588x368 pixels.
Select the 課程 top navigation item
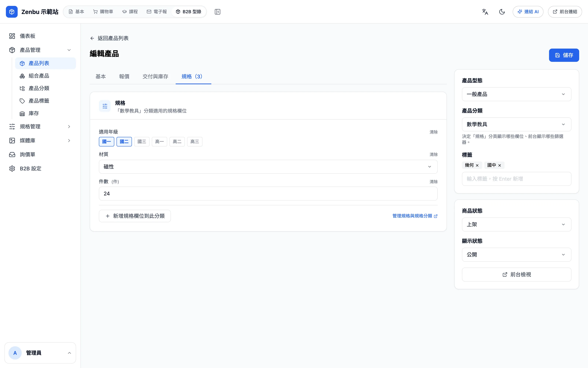coord(130,12)
